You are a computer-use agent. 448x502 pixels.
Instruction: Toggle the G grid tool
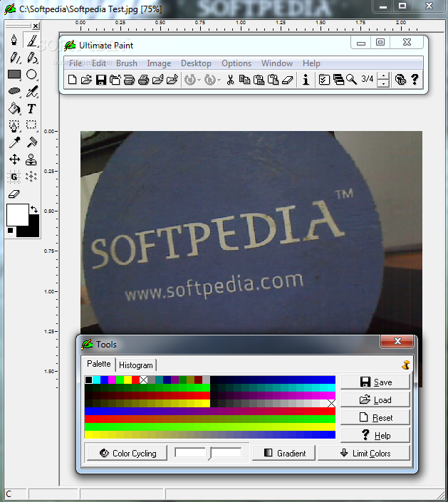14,177
